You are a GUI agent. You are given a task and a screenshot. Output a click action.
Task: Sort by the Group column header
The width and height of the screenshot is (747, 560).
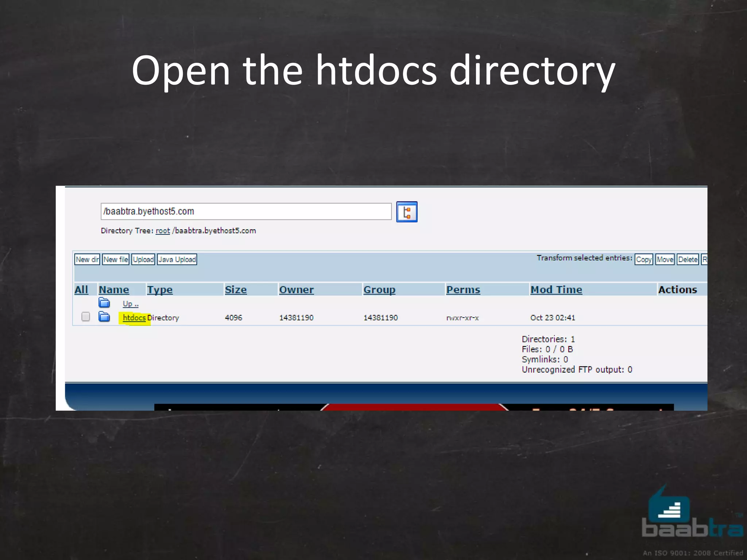pos(379,289)
